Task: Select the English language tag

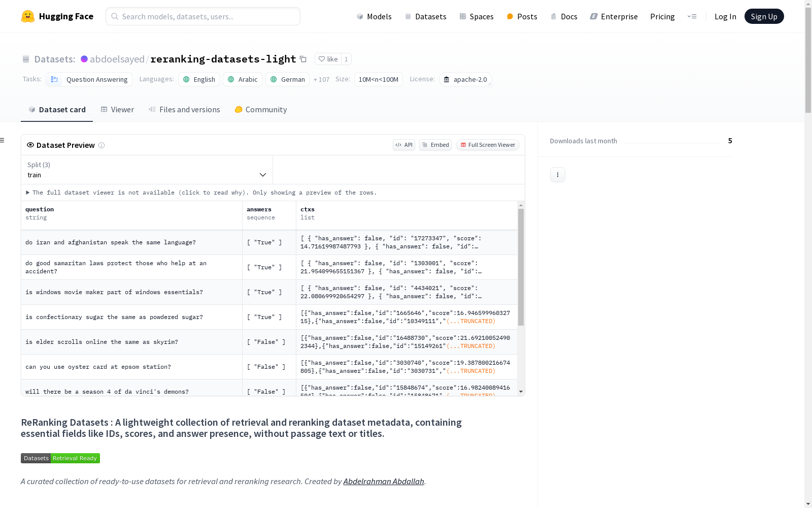Action: (199, 79)
